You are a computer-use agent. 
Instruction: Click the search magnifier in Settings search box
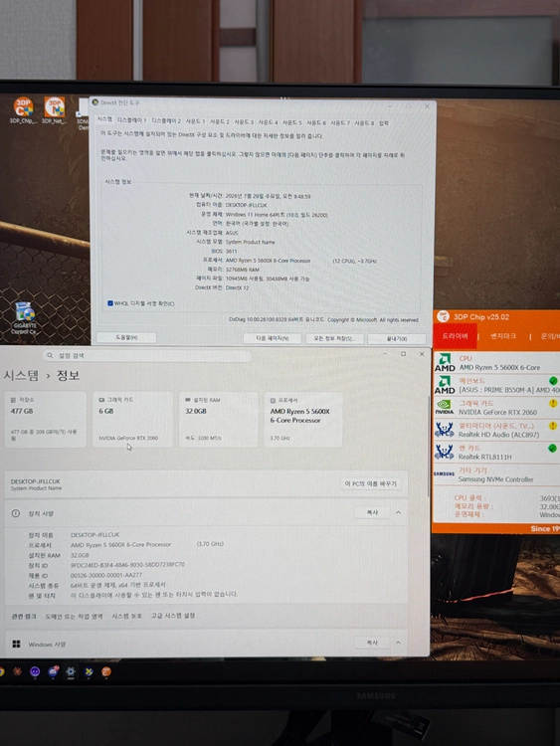(x=50, y=355)
